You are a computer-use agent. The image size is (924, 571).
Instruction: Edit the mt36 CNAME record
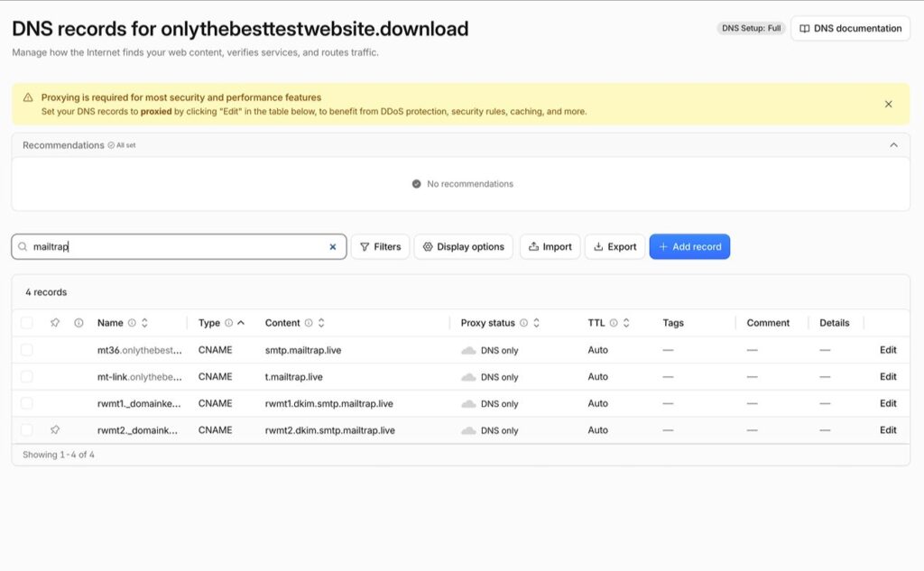pyautogui.click(x=888, y=350)
